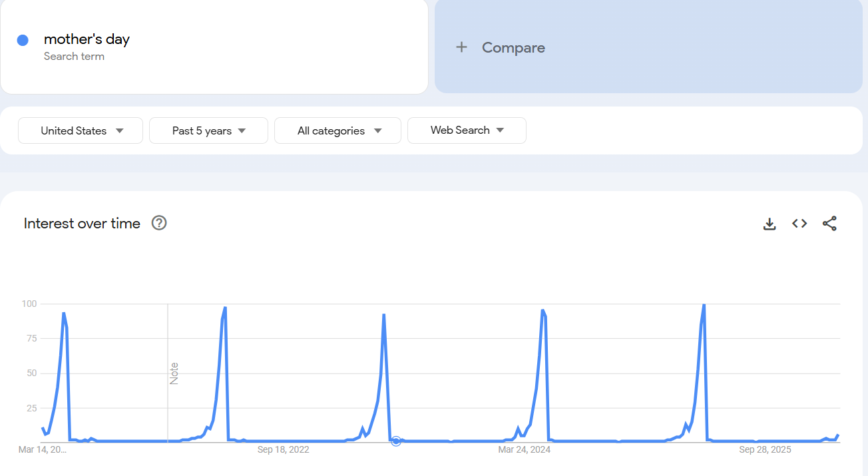Open the United States region dropdown
The width and height of the screenshot is (868, 476).
pyautogui.click(x=80, y=130)
